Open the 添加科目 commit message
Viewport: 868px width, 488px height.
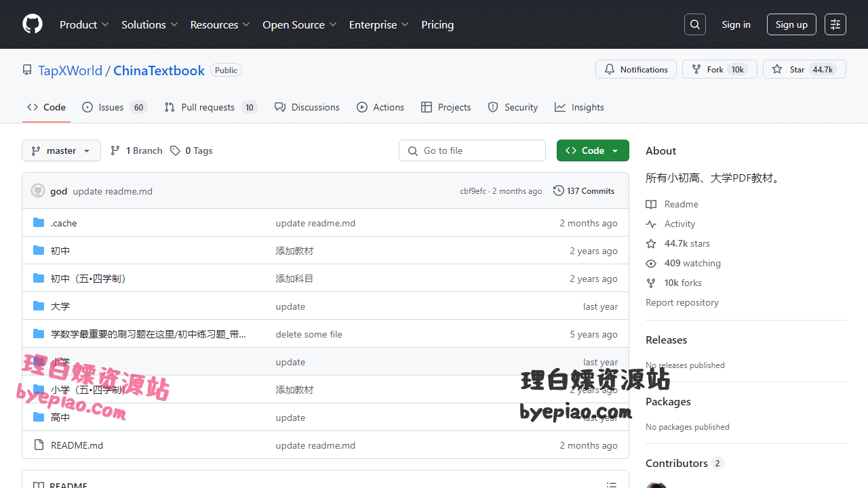pos(294,279)
